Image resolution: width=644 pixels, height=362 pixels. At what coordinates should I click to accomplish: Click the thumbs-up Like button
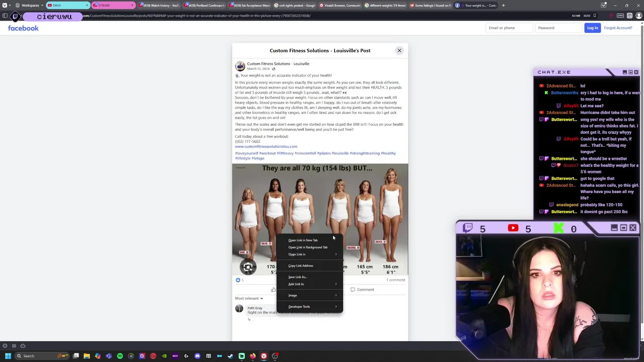(x=273, y=290)
